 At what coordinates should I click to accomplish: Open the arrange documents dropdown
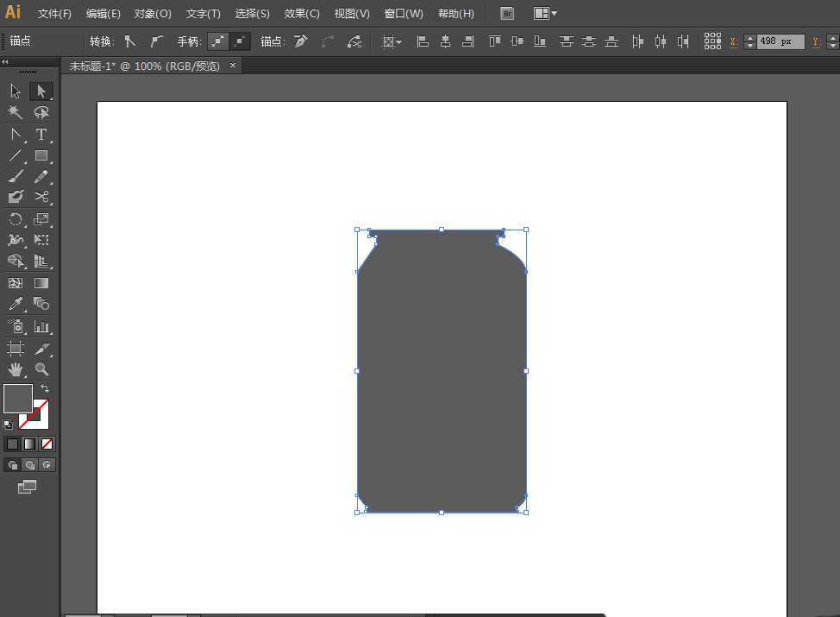click(x=545, y=14)
